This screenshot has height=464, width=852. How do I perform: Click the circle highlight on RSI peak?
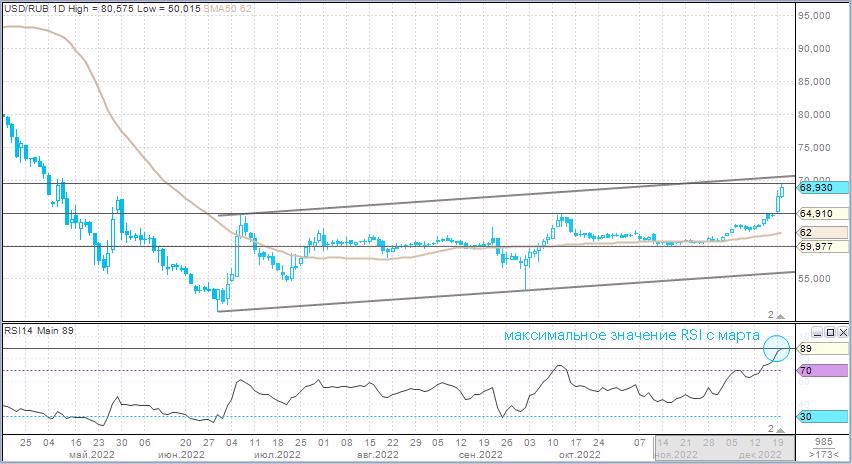tap(777, 348)
